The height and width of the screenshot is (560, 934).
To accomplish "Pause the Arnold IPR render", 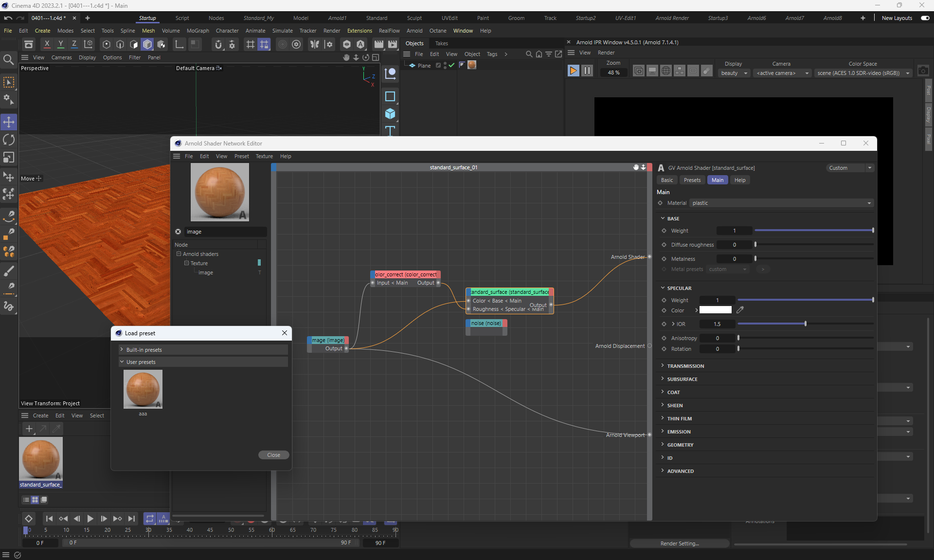I will pos(587,71).
